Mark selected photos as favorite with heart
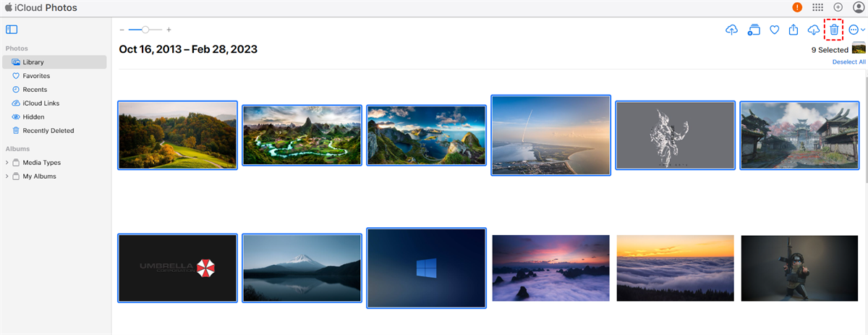868x335 pixels. [774, 30]
